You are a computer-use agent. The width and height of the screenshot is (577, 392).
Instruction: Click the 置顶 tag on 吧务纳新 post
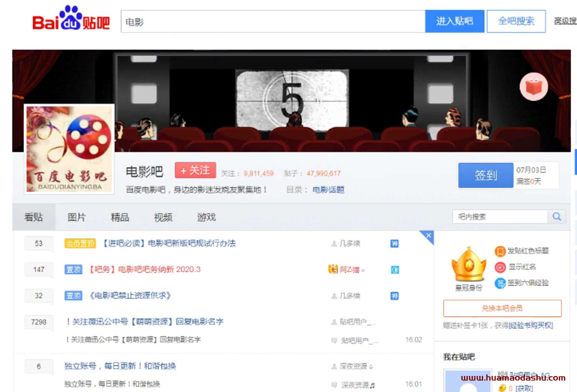pyautogui.click(x=73, y=269)
